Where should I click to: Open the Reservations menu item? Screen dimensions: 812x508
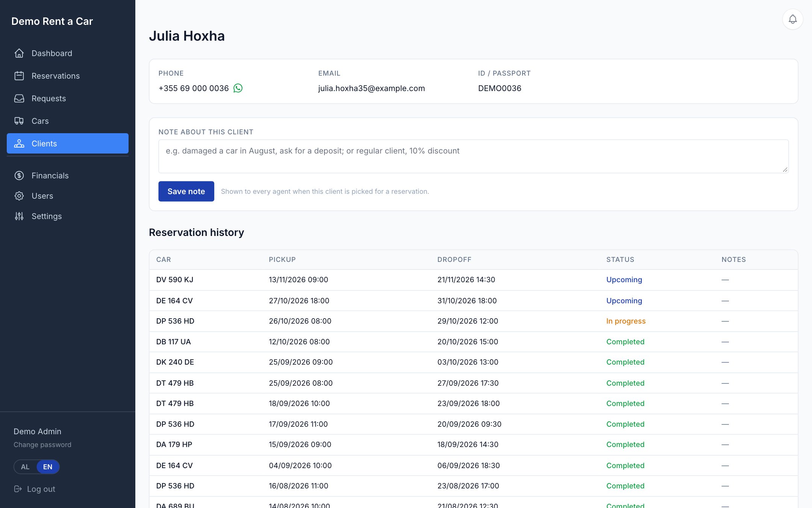point(68,76)
